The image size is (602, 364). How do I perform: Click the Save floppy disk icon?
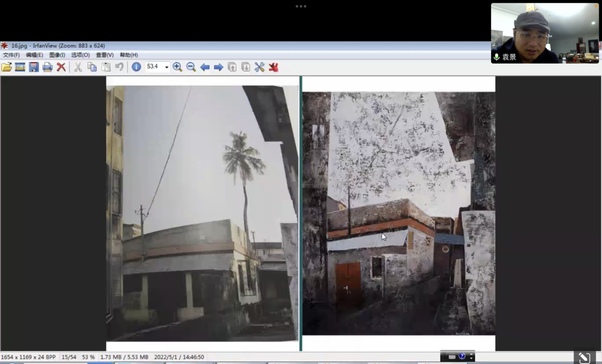[34, 67]
